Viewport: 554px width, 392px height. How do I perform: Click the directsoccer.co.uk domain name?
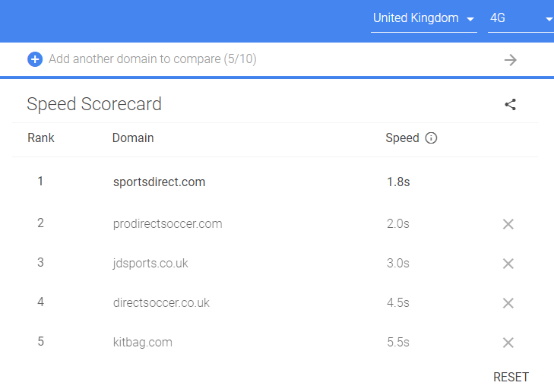[x=161, y=303]
